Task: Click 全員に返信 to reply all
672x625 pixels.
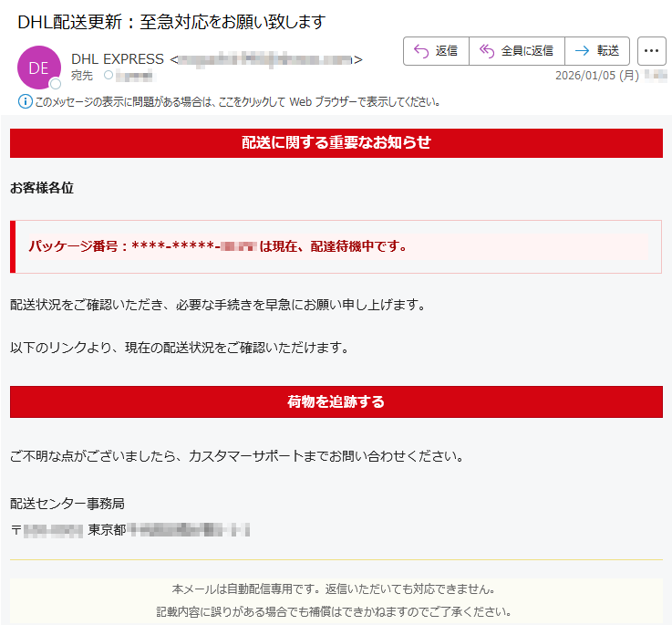Action: [x=516, y=51]
